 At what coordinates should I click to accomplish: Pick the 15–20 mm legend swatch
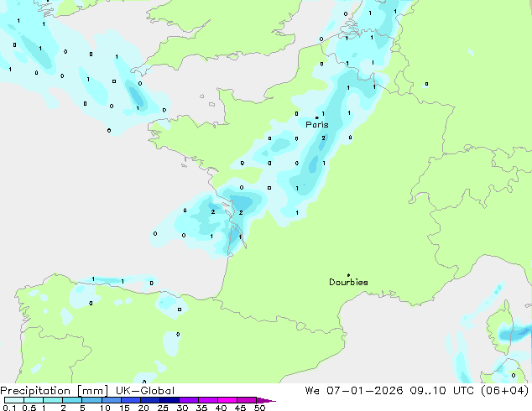tap(130, 400)
